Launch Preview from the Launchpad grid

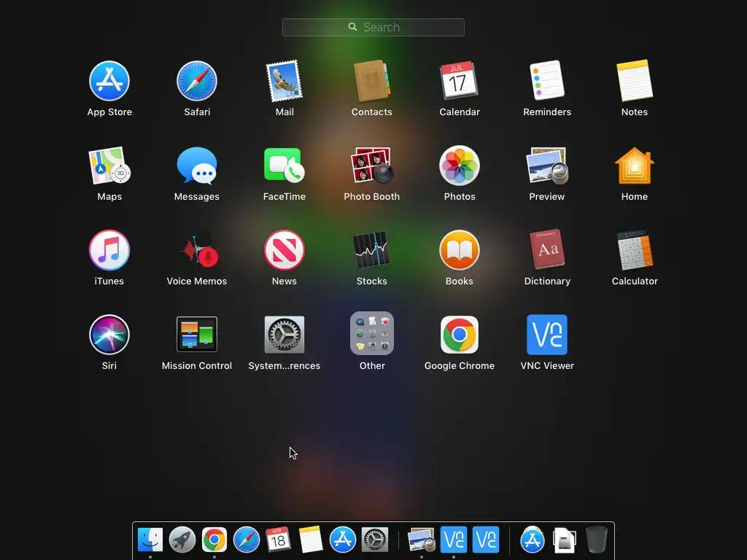pos(547,166)
